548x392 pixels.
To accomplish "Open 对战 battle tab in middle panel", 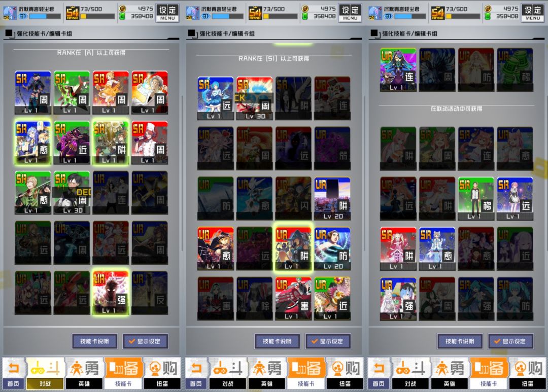I will coord(228,373).
